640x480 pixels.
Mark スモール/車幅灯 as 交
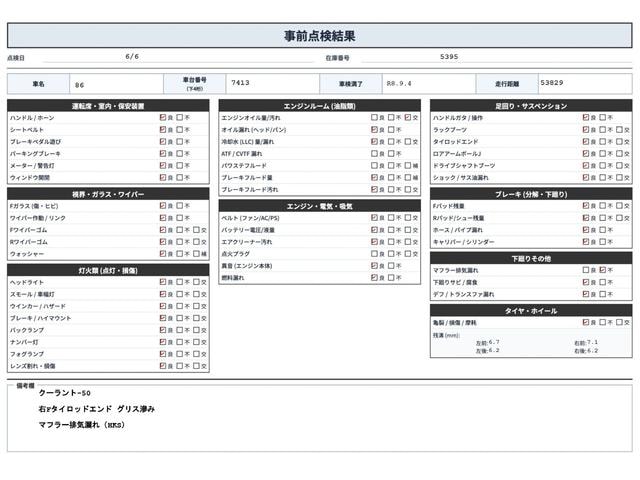pyautogui.click(x=196, y=294)
